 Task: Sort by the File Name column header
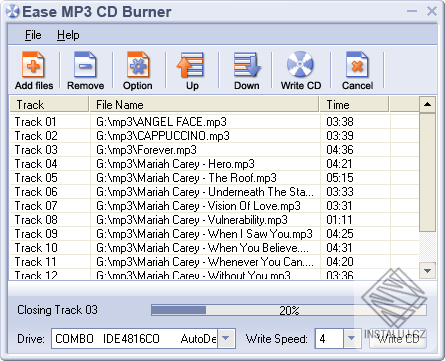(204, 105)
